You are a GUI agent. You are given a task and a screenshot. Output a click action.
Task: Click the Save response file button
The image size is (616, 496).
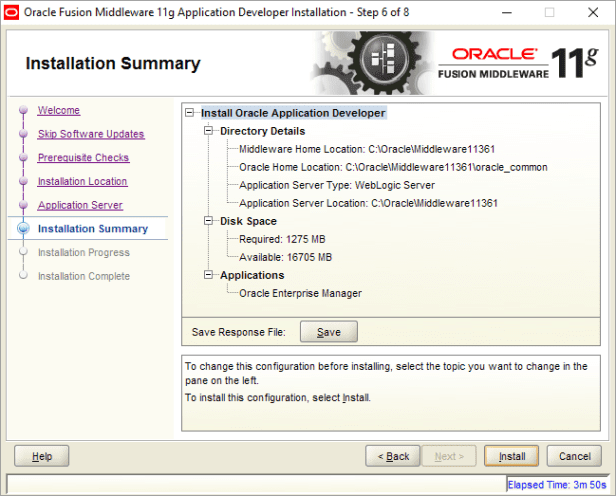[329, 332]
